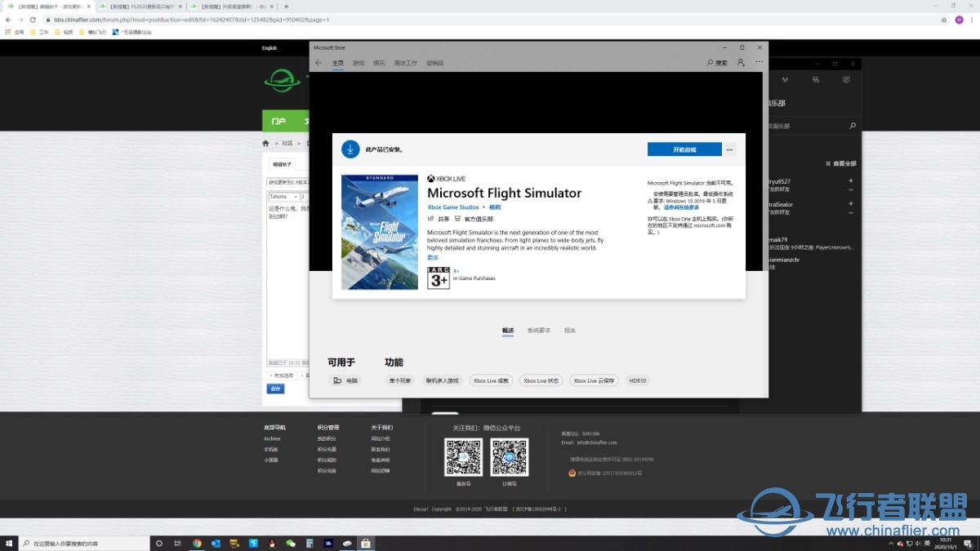
Task: Open a new Chrome tab
Action: click(x=286, y=6)
